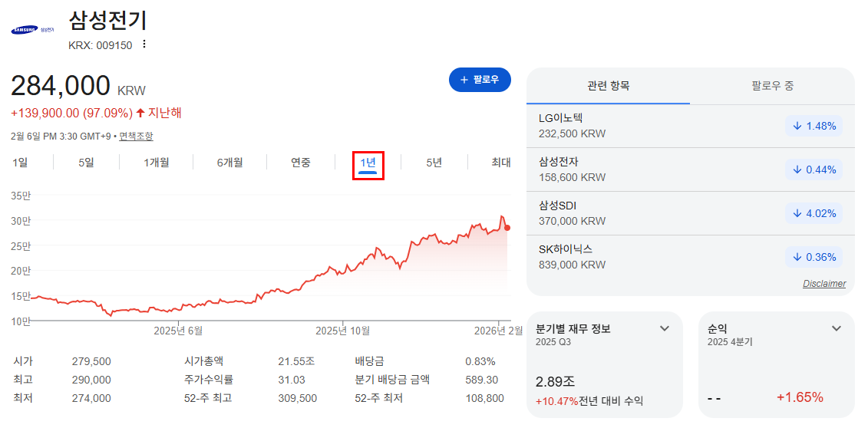Click the +10.47% 전년 대비 수익 text
This screenshot has height=428, width=868.
pos(589,401)
